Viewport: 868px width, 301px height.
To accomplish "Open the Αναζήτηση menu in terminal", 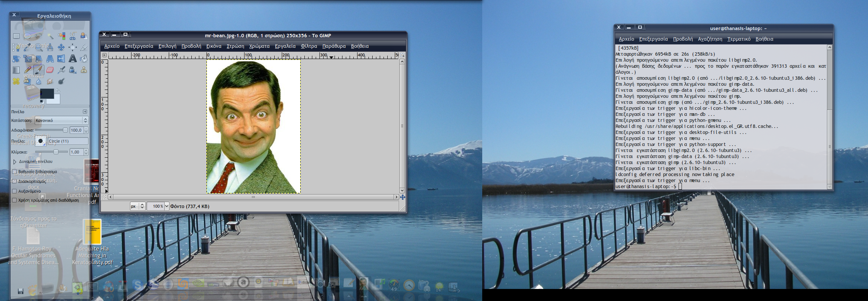I will pos(710,39).
